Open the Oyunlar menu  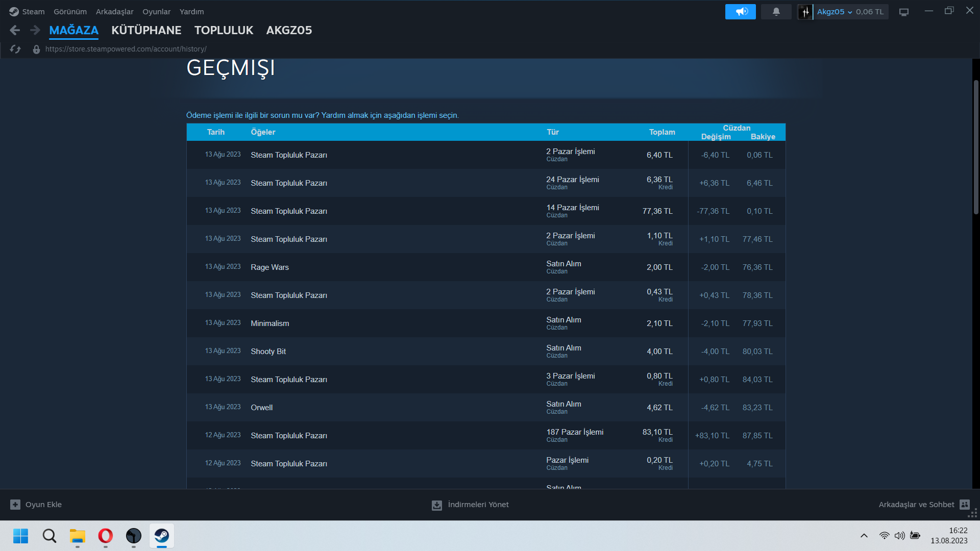pos(156,12)
